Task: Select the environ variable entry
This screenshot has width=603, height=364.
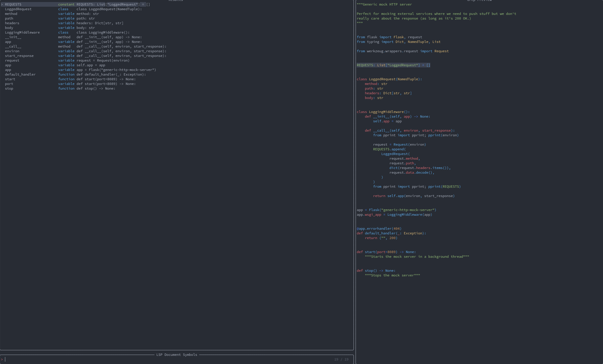Action: (x=12, y=51)
